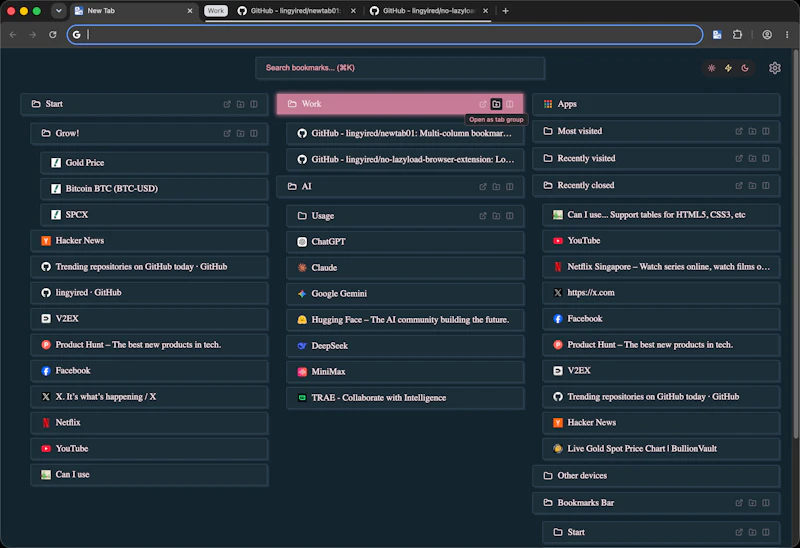Open the Chrome three-dot menu
The image size is (800, 548).
[x=787, y=35]
